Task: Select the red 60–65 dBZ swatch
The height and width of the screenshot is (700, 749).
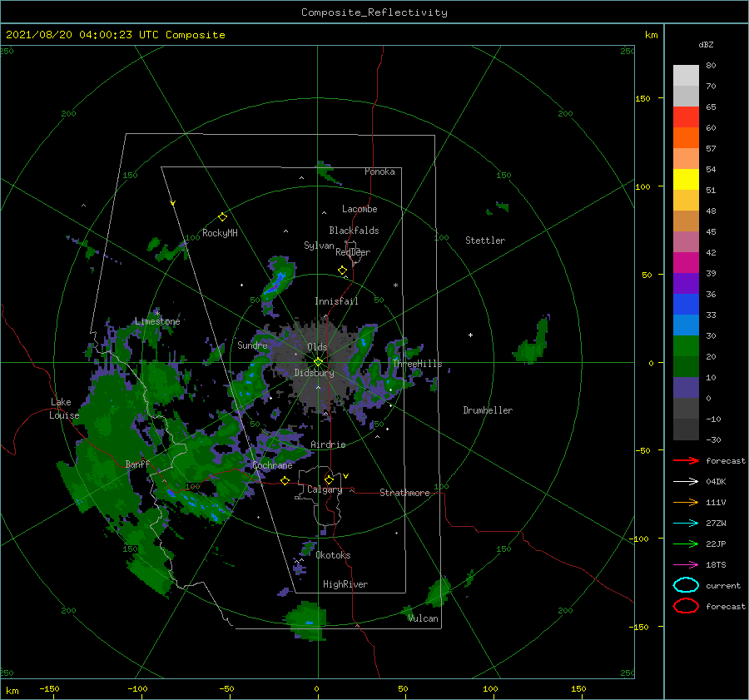Action: click(x=686, y=117)
